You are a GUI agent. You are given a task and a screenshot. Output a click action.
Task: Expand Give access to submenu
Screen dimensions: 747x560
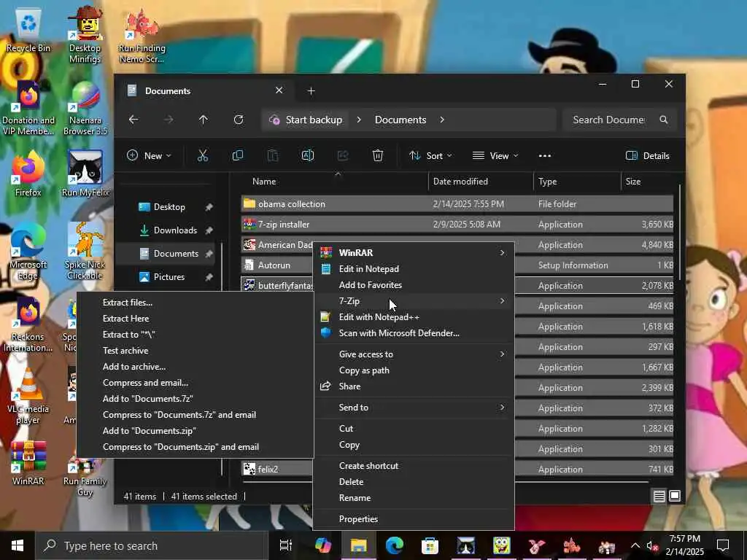click(x=414, y=354)
